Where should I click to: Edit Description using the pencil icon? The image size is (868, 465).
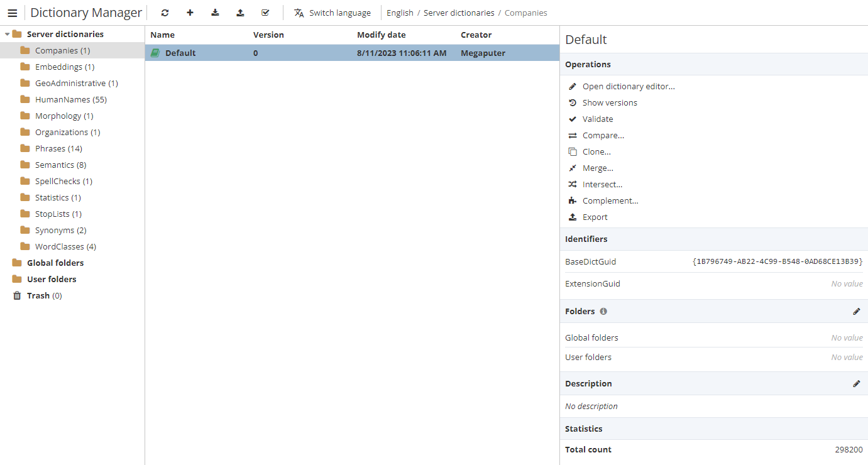[857, 383]
